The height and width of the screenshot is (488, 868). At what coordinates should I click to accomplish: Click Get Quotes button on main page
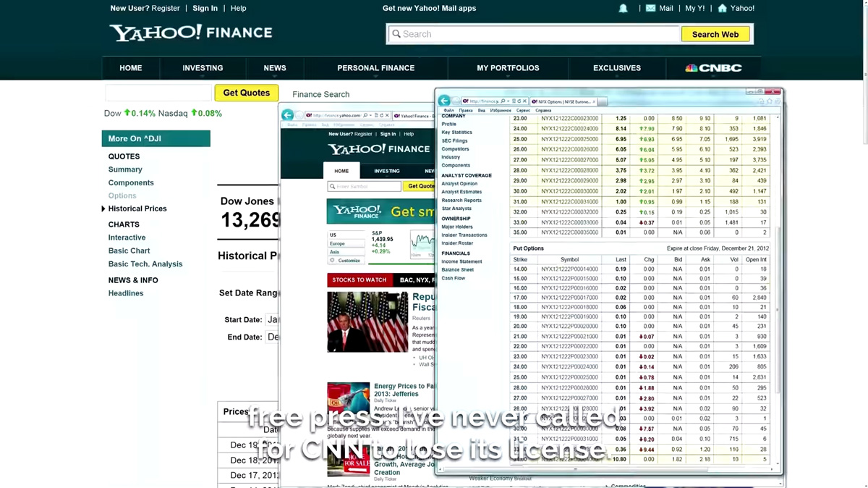click(x=246, y=93)
